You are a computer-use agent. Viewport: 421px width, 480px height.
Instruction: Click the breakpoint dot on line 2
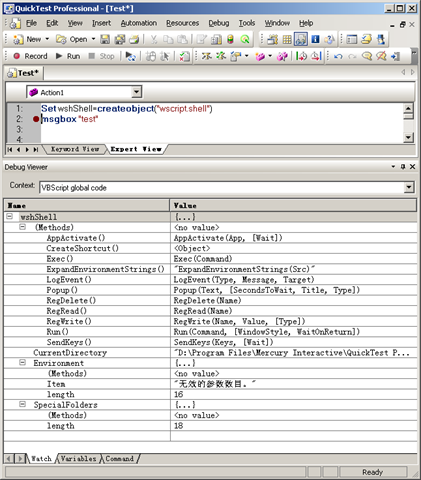(36, 119)
